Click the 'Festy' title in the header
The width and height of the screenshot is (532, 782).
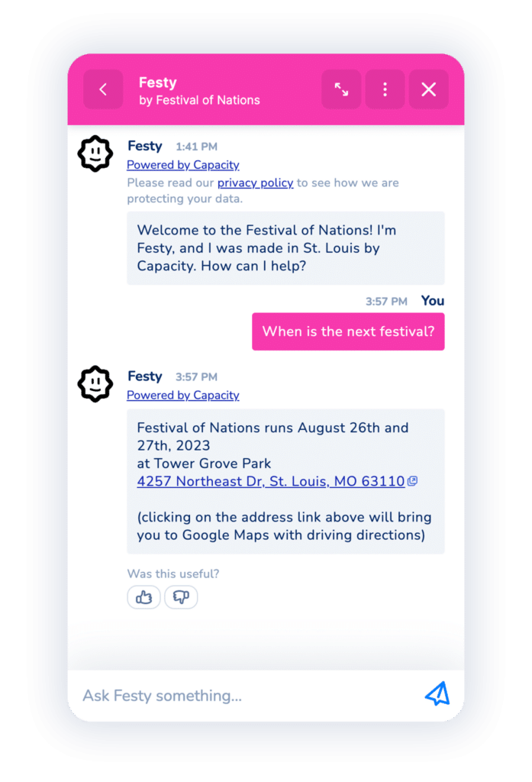coord(157,82)
